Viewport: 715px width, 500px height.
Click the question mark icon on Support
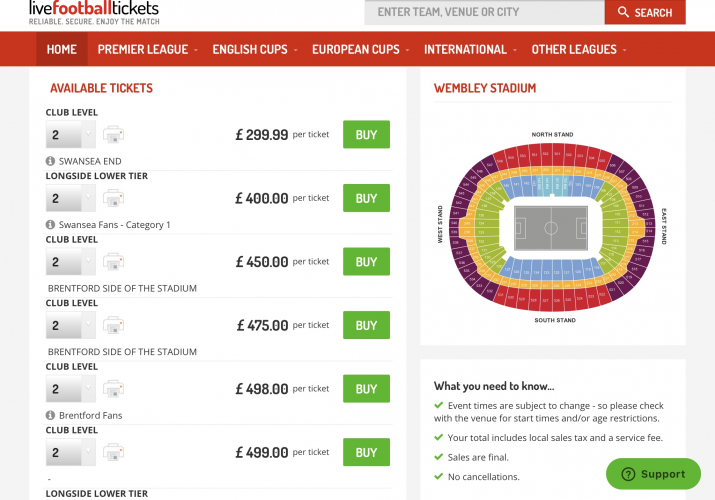[628, 474]
